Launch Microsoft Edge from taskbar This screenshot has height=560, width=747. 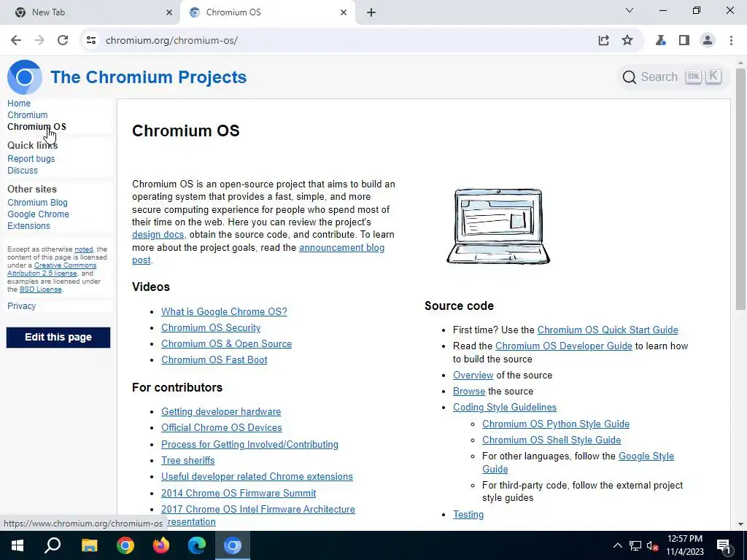[x=197, y=545]
